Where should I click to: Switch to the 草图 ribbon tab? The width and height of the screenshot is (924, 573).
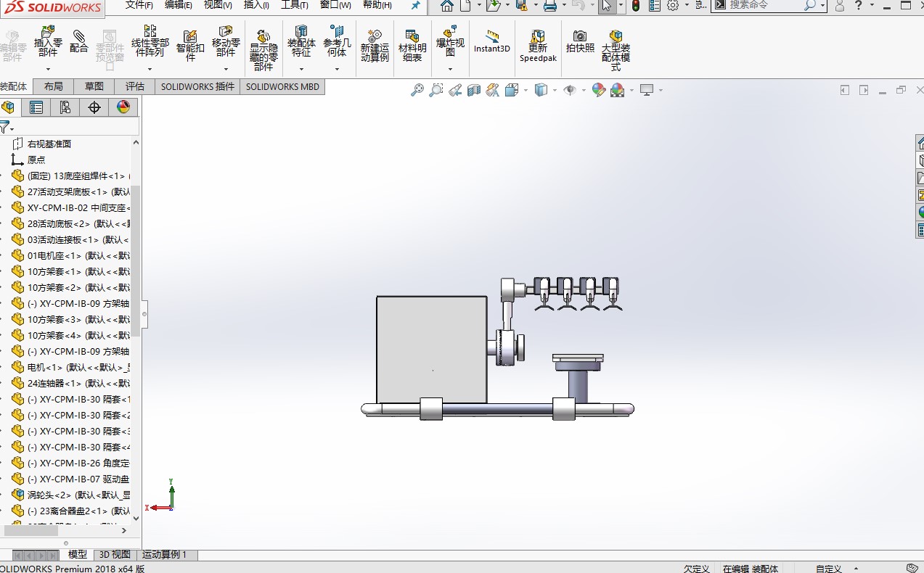pyautogui.click(x=94, y=86)
